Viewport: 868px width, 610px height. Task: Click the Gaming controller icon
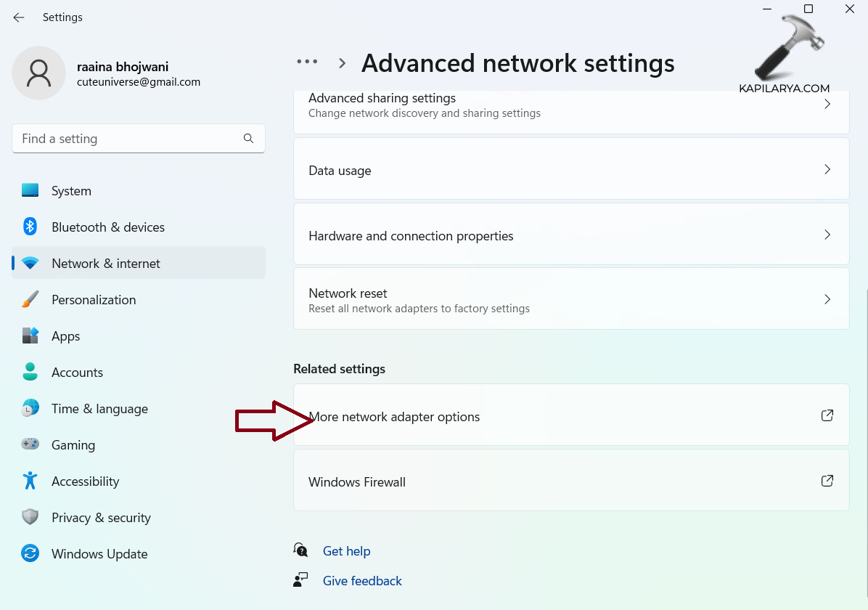tap(30, 444)
